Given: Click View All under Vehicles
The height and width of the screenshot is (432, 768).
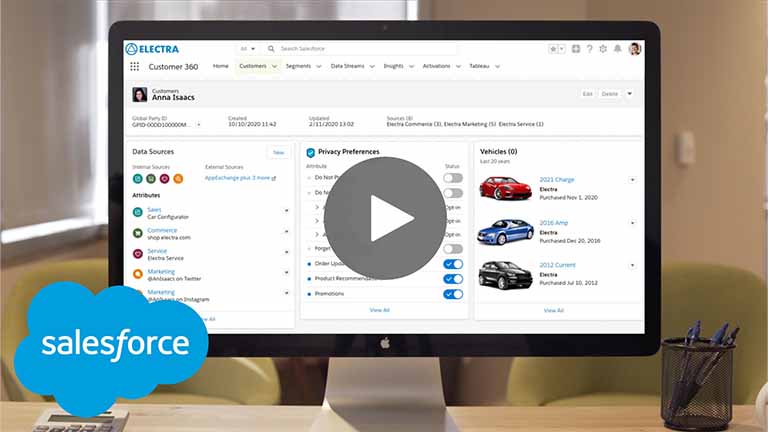Looking at the screenshot, I should [553, 311].
